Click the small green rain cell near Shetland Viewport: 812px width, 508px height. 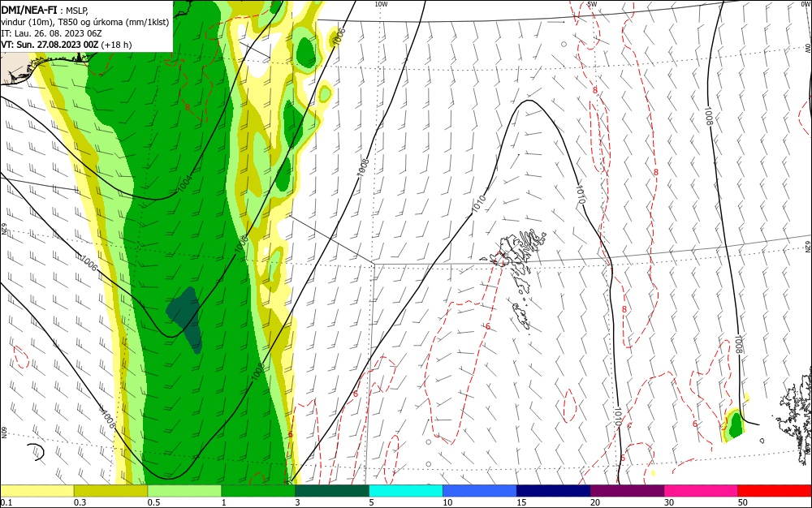736,425
